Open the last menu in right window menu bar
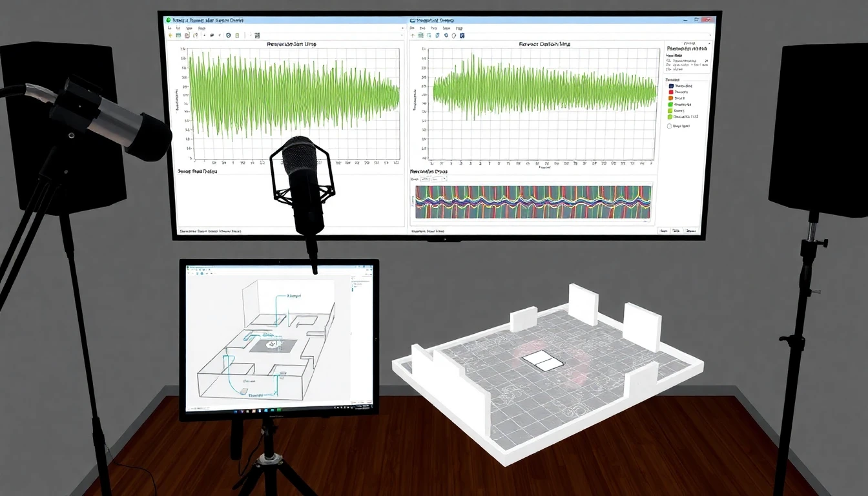 coord(459,28)
